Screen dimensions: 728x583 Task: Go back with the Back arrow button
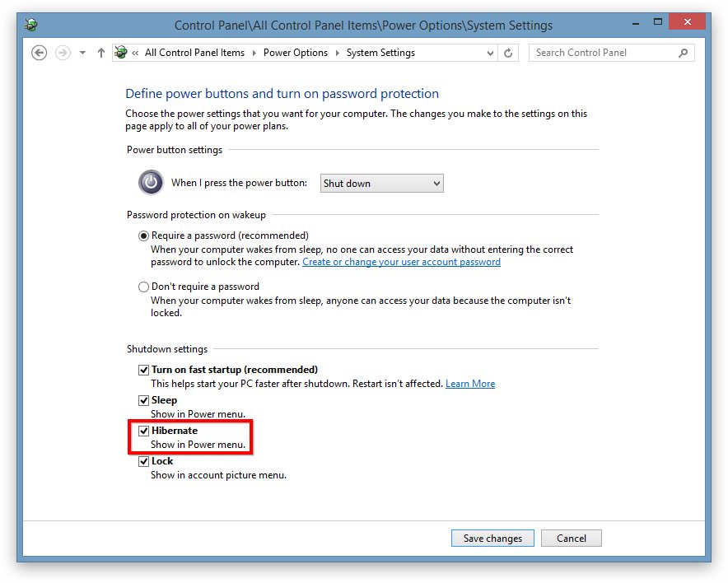tap(40, 53)
